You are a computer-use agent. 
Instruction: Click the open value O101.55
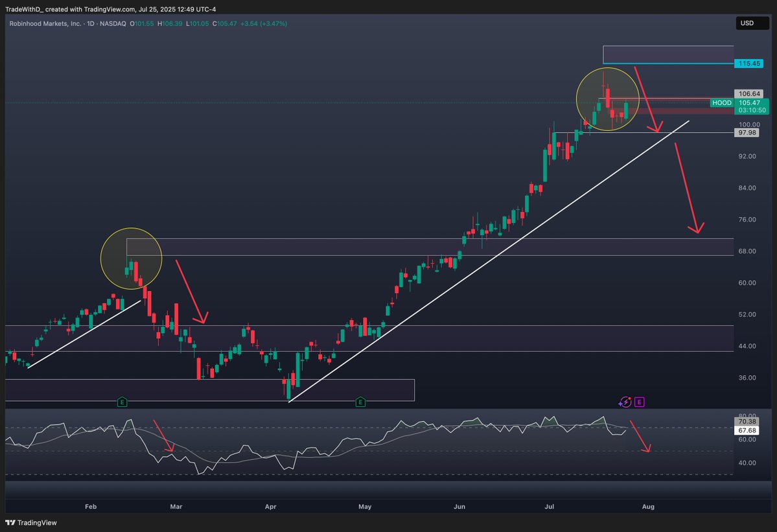[x=142, y=23]
